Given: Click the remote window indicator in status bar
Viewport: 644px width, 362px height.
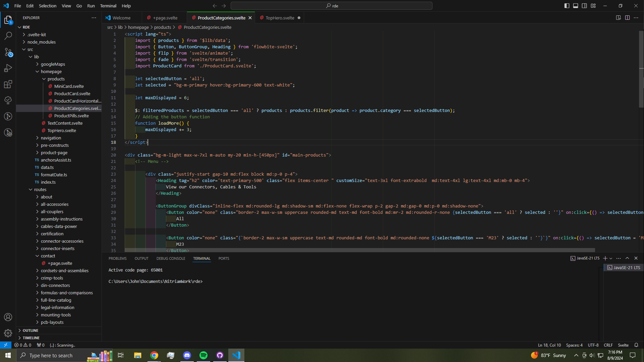Looking at the screenshot, I should click(x=6, y=345).
